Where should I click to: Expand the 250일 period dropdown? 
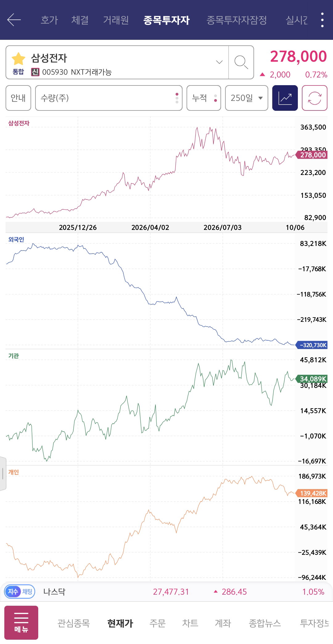point(247,98)
